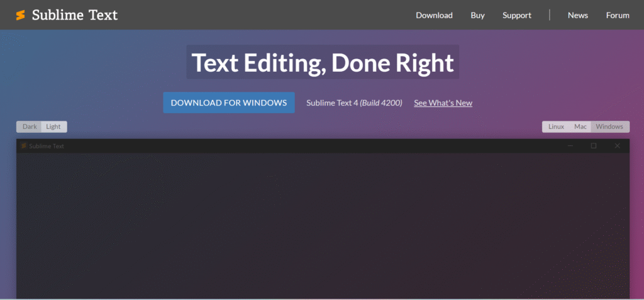Select the Mac platform preview
Viewport: 644px width, 300px height.
tap(580, 126)
